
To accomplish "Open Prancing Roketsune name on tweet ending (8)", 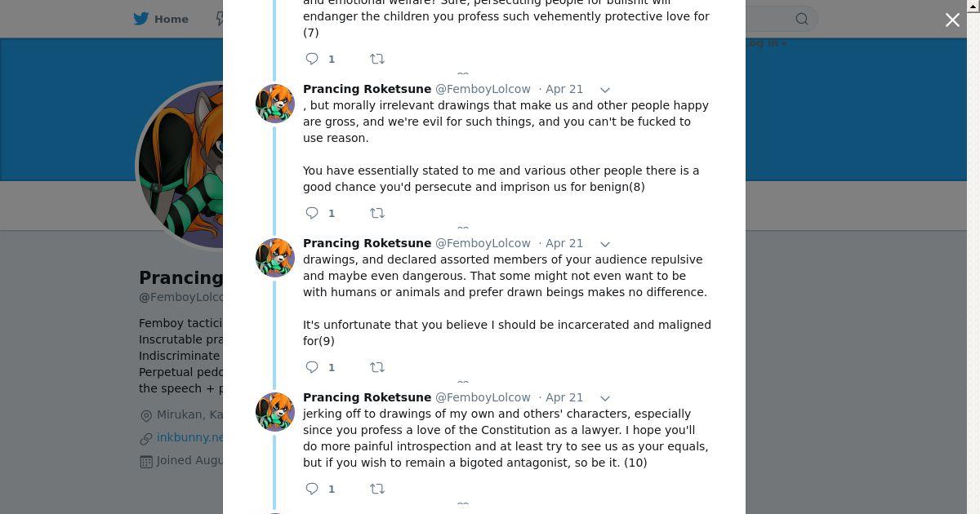I will click(x=367, y=89).
